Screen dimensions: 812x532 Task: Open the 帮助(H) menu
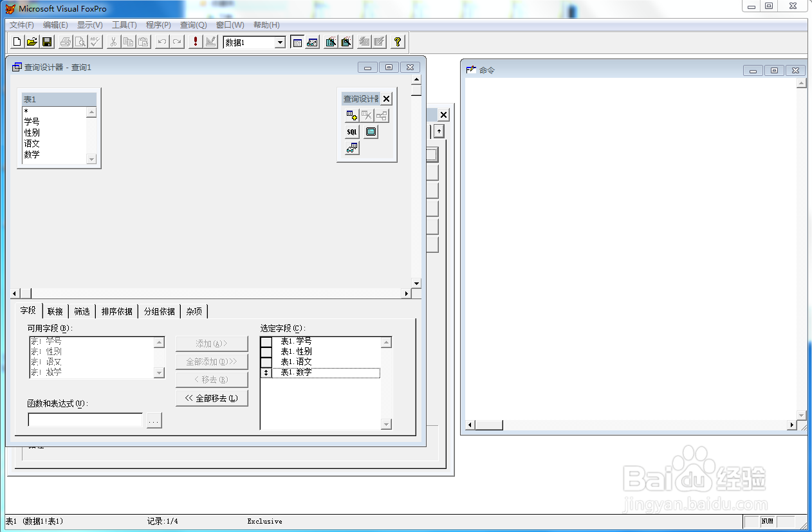(x=266, y=25)
